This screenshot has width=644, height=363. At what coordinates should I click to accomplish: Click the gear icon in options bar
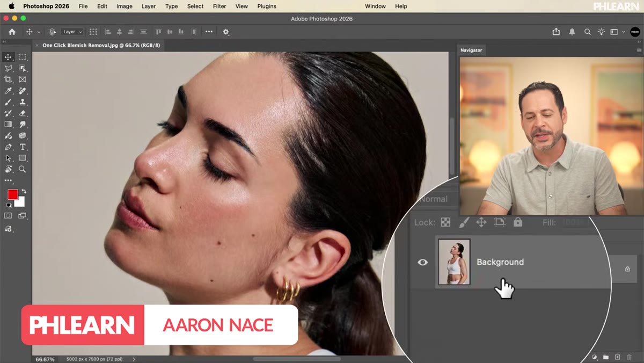pos(226,32)
